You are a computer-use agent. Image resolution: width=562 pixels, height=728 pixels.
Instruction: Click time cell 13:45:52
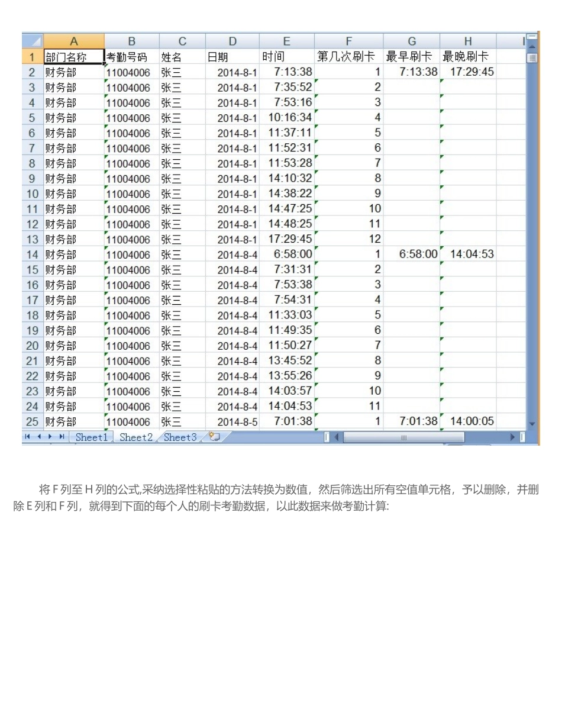point(287,360)
